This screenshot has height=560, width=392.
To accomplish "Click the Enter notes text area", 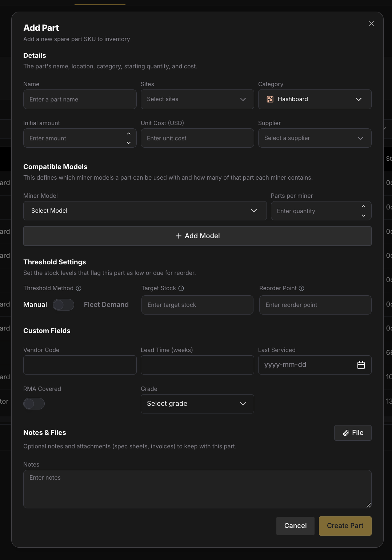I will point(197,489).
